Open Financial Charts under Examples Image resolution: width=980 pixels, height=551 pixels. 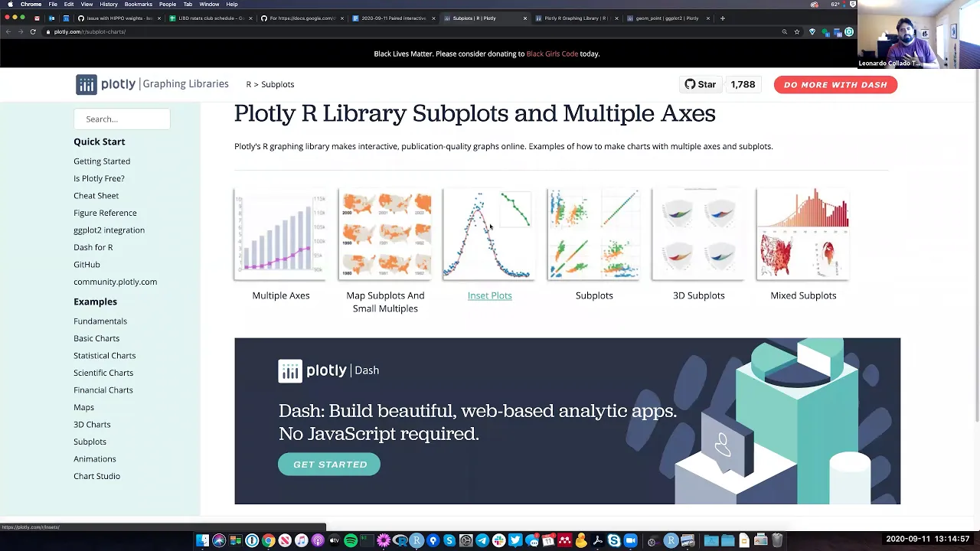click(x=103, y=390)
